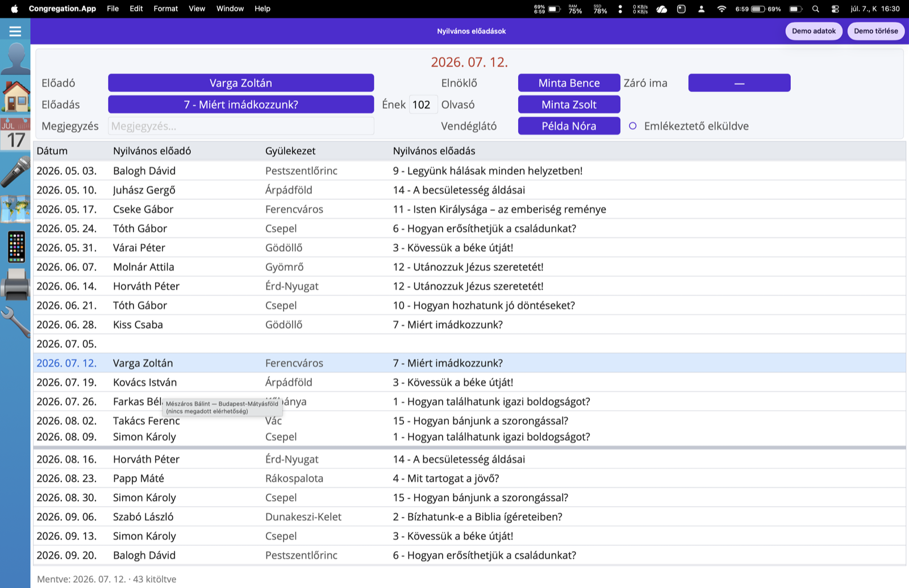Image resolution: width=909 pixels, height=588 pixels.
Task: Select the microphone sidebar icon
Action: click(x=15, y=172)
